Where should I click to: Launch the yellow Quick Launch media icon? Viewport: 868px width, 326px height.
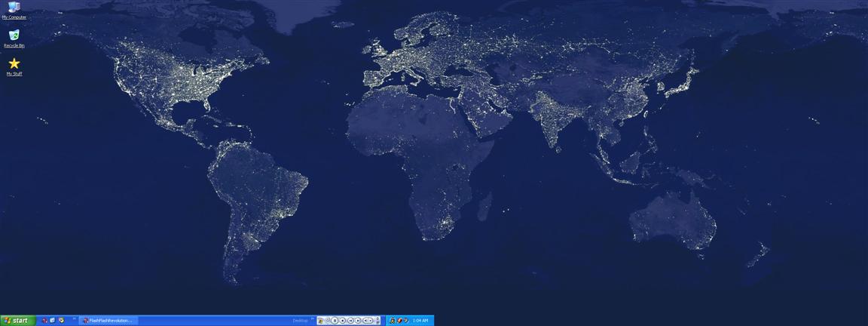[61, 321]
